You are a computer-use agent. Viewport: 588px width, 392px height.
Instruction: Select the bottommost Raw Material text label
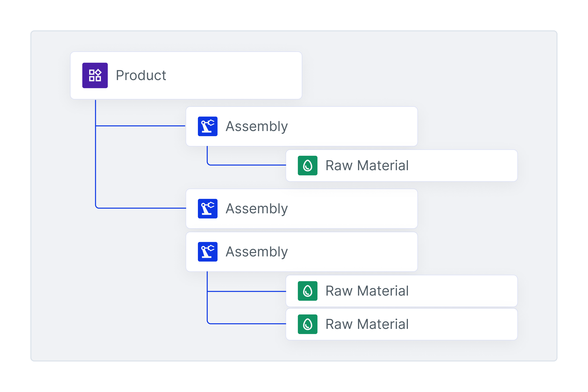tap(367, 324)
